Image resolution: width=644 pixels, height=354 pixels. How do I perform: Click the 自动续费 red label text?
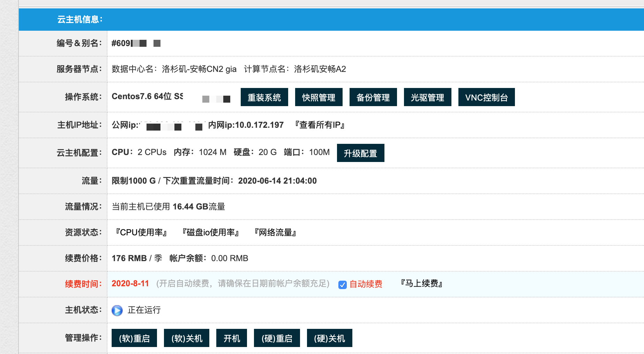pyautogui.click(x=366, y=284)
